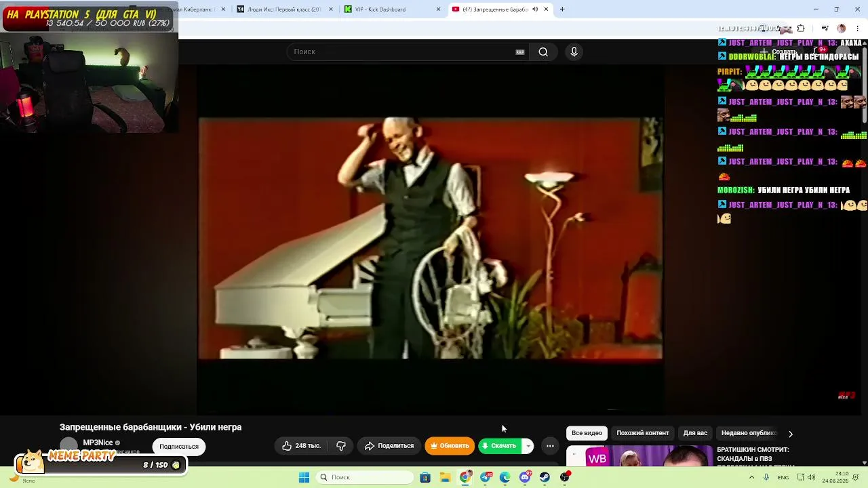Viewport: 868px width, 488px height.
Task: Click the video title Запрещенные барабанщики - Убили негра
Action: point(151,427)
